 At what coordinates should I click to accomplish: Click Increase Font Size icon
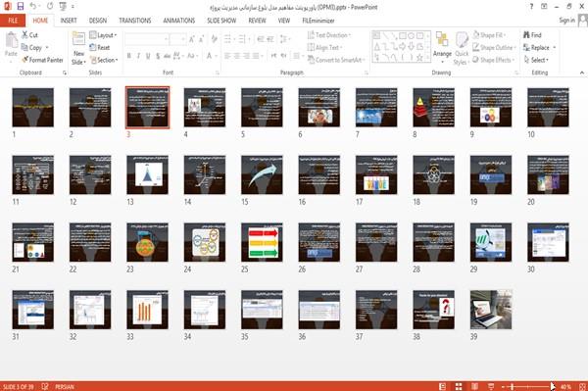pyautogui.click(x=192, y=39)
